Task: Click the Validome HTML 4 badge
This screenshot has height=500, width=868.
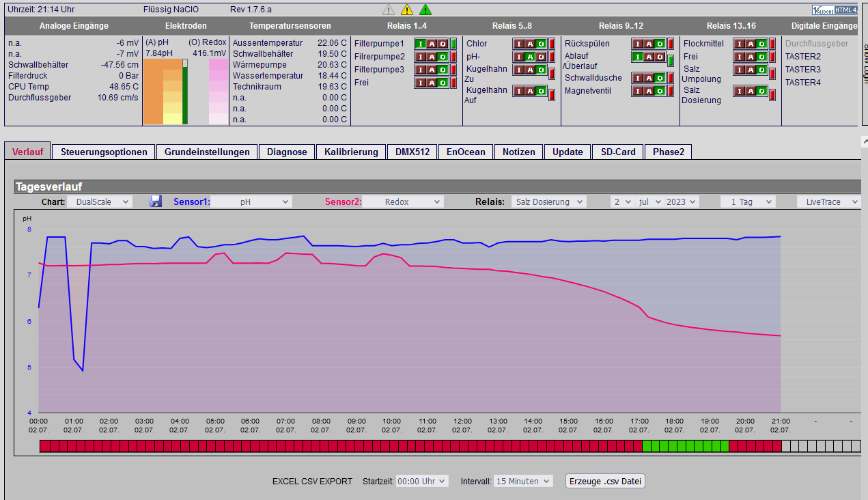Action: tap(835, 10)
